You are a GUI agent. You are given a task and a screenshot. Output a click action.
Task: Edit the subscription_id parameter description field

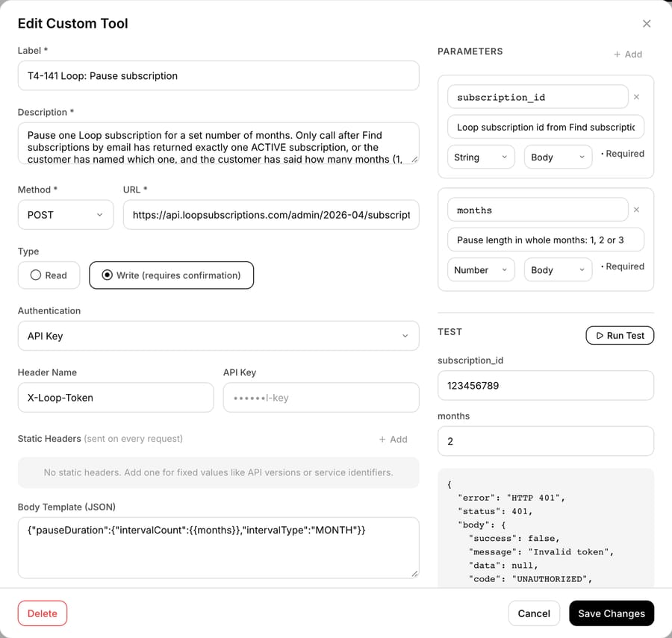tap(546, 127)
